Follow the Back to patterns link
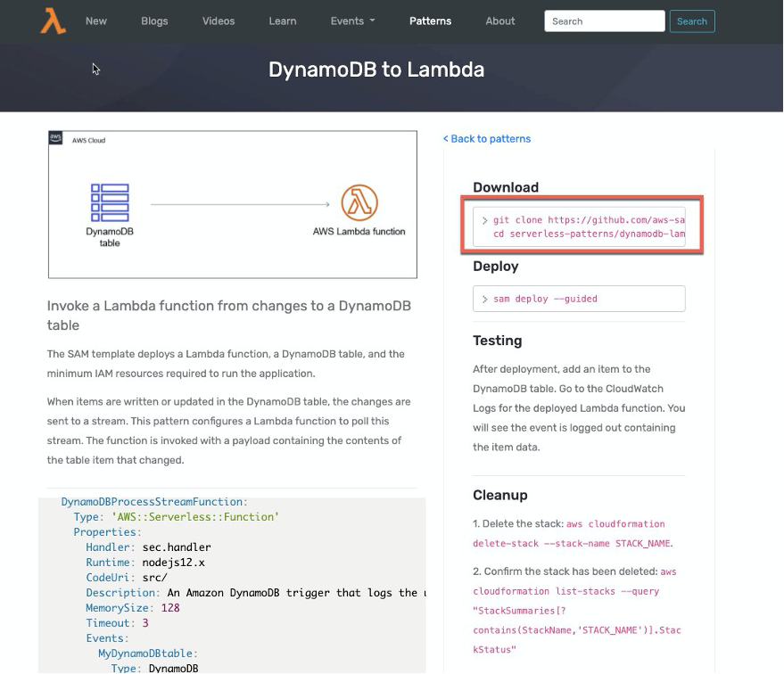The height and width of the screenshot is (674, 784). 487,139
